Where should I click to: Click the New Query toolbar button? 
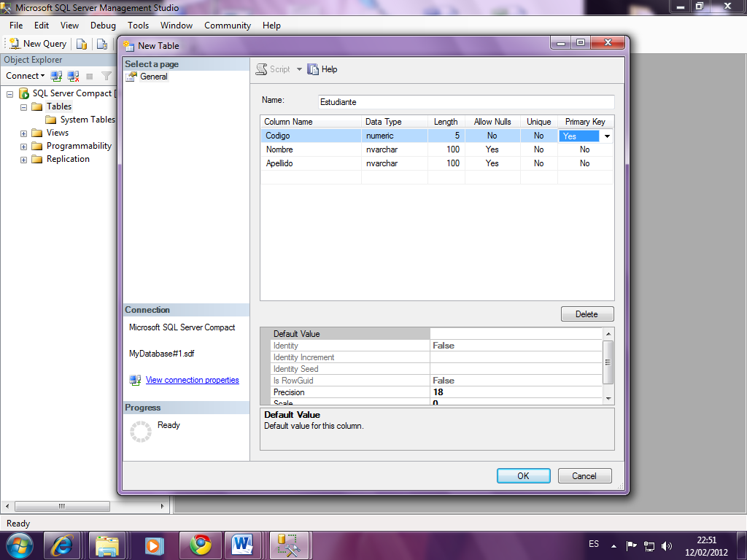[37, 44]
